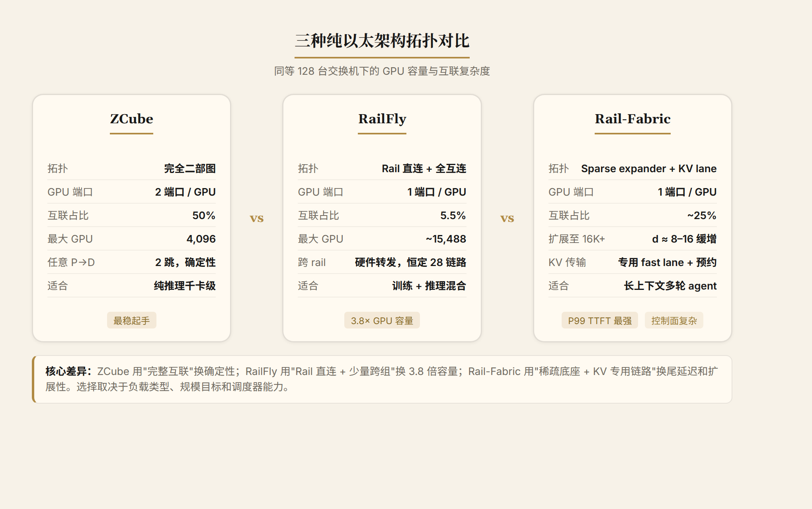Click the label 扩展至 16K+

[x=576, y=239]
